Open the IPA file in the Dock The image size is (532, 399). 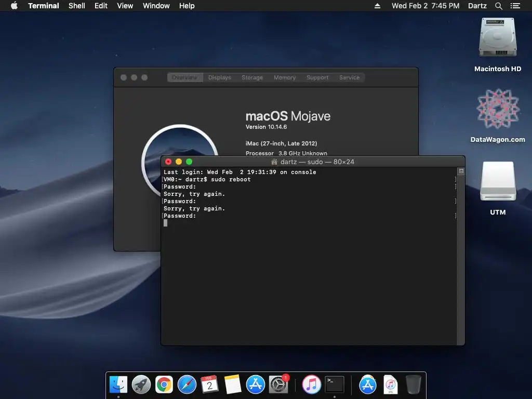[391, 384]
